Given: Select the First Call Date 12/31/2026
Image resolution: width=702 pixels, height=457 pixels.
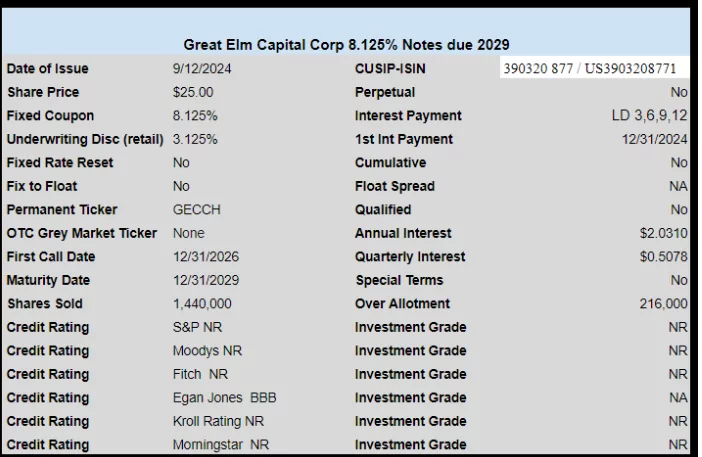Looking at the screenshot, I should point(206,256).
